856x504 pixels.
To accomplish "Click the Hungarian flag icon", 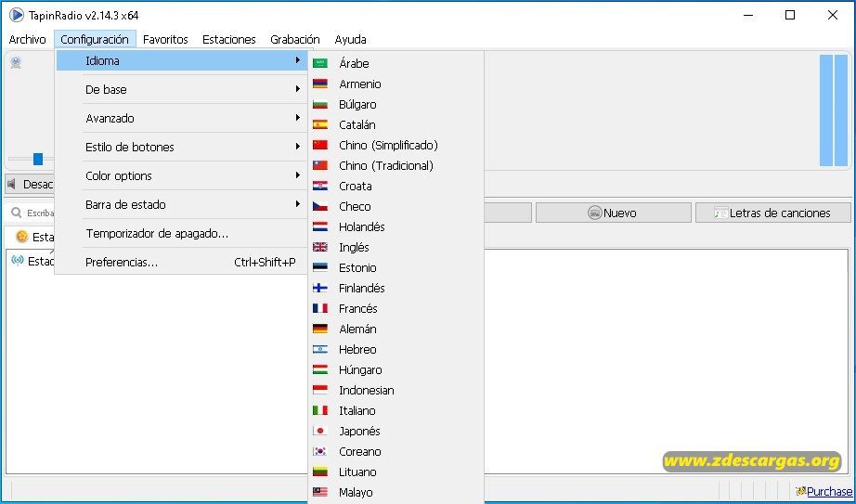I will [320, 369].
